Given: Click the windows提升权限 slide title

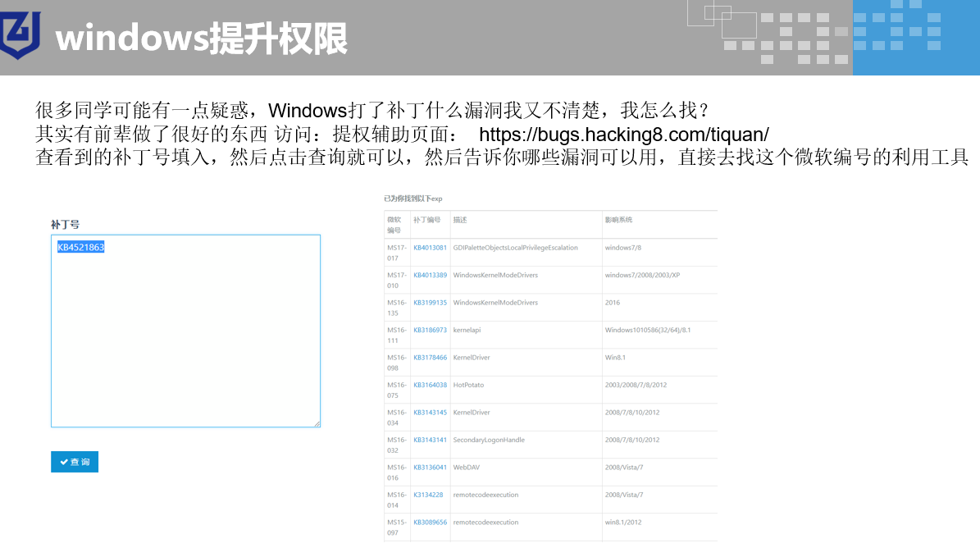Looking at the screenshot, I should coord(201,39).
